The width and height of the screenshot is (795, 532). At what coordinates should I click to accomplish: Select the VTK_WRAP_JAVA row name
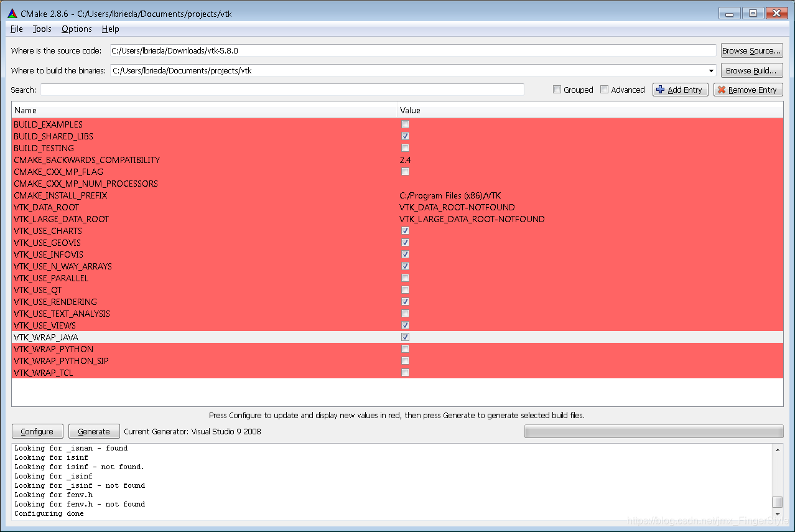pyautogui.click(x=46, y=337)
